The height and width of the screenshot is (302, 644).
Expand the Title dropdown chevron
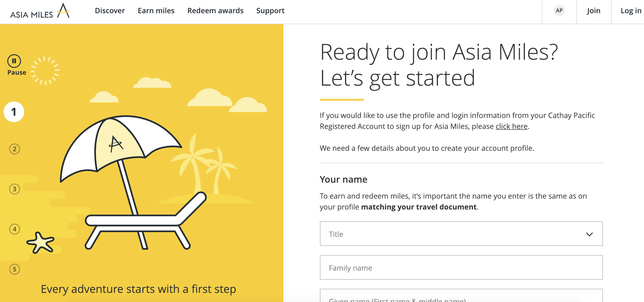(589, 234)
